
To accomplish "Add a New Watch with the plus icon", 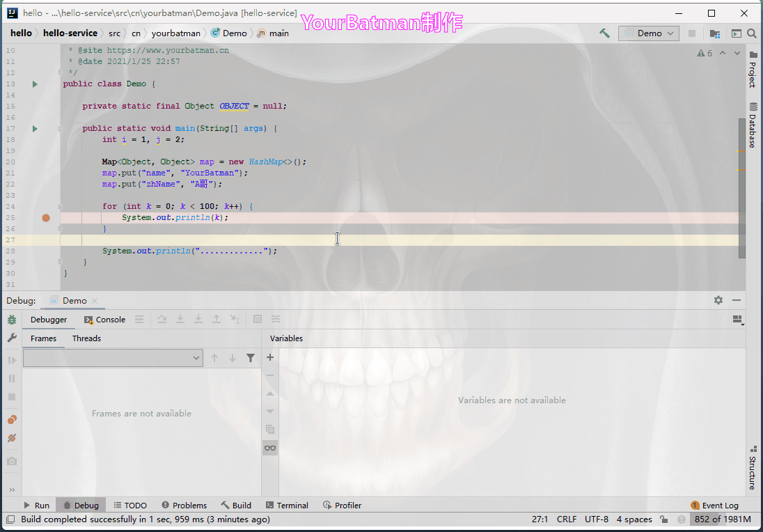I will 270,357.
